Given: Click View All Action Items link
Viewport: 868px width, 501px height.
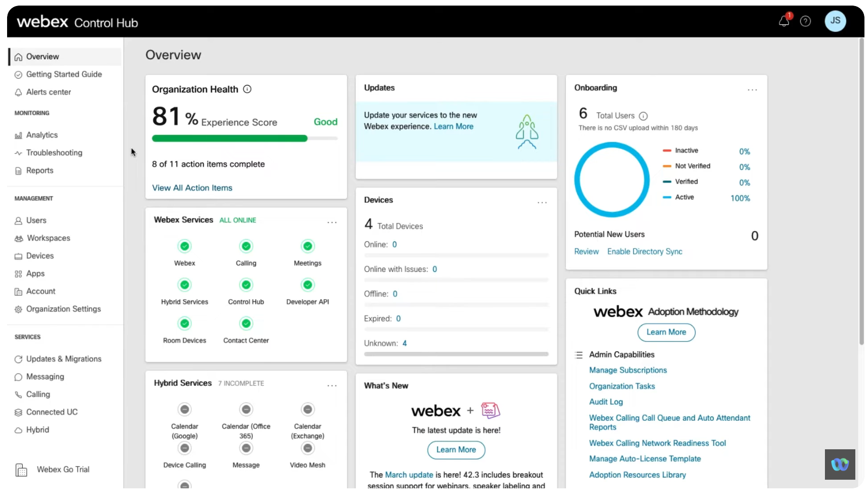Looking at the screenshot, I should pyautogui.click(x=192, y=188).
